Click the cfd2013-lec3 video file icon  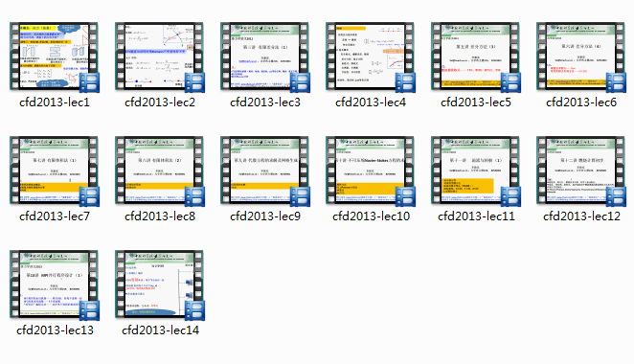tap(265, 57)
